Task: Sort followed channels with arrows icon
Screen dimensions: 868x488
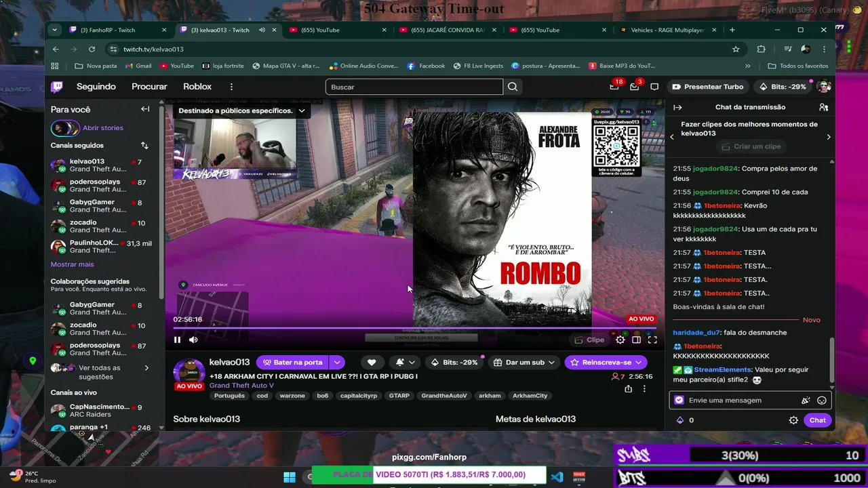Action: pyautogui.click(x=144, y=146)
